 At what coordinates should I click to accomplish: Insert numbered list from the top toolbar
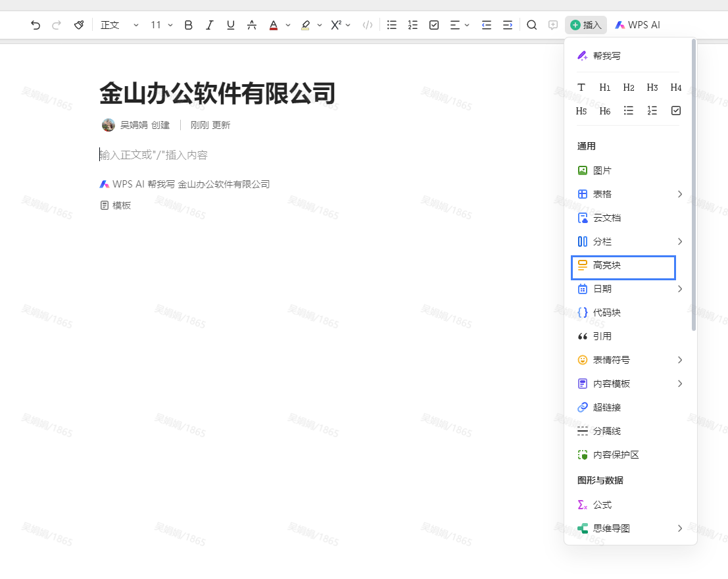(413, 25)
